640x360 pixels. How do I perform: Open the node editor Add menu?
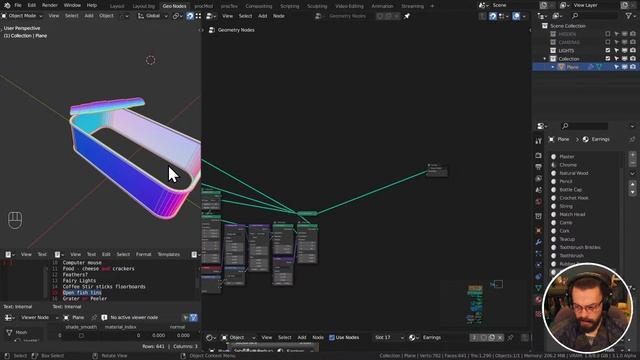pyautogui.click(x=262, y=16)
